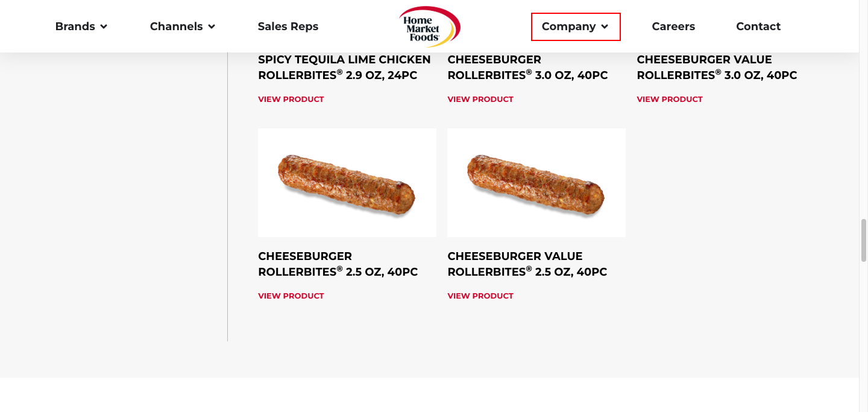Click the Cheeseburger Rollerbites 2.5 oz image
Viewport: 868px width, 412px height.
pos(347,183)
